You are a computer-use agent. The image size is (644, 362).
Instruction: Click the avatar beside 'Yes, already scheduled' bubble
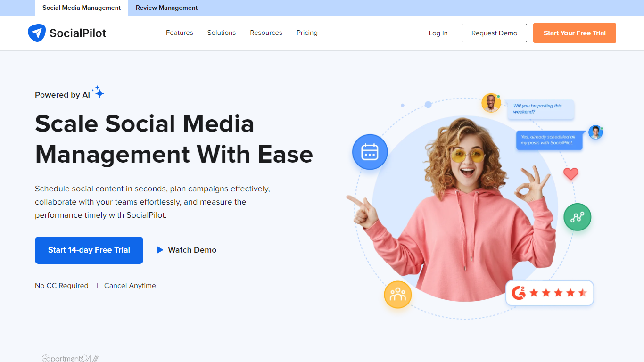click(x=595, y=132)
